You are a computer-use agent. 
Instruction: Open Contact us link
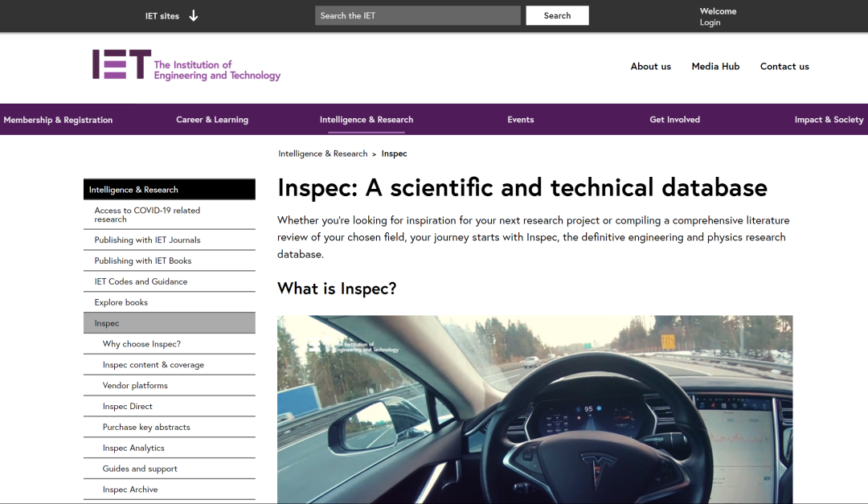tap(784, 67)
